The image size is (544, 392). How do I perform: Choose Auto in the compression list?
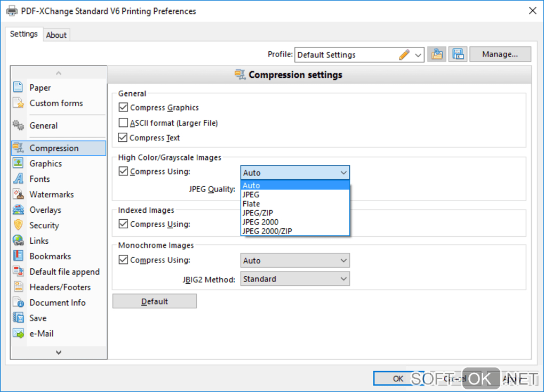coord(295,185)
